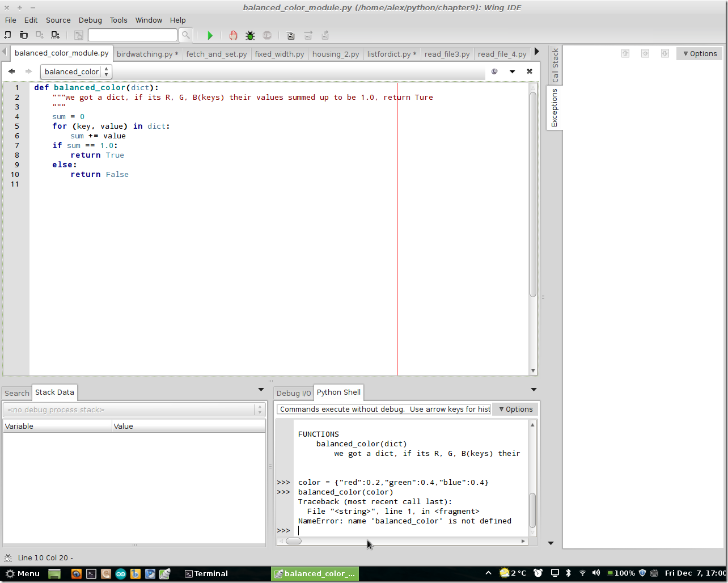728x583 pixels.
Task: Click the green bug debug icon
Action: coord(250,36)
